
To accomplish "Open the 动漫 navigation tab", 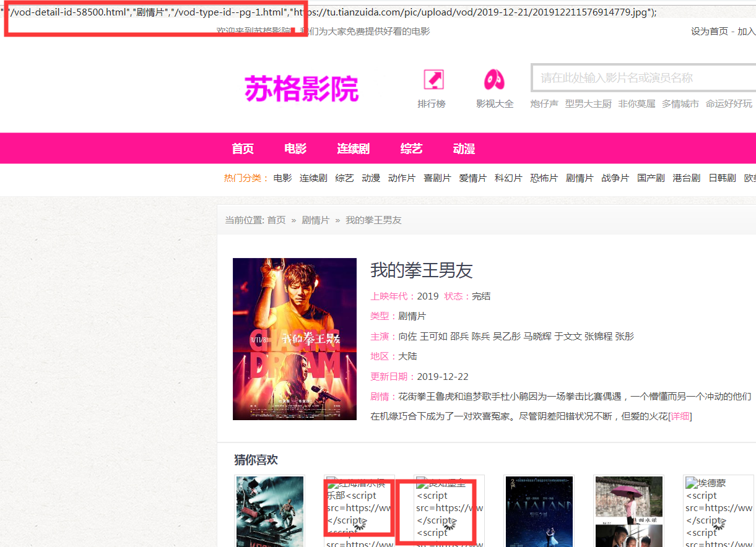I will click(464, 149).
